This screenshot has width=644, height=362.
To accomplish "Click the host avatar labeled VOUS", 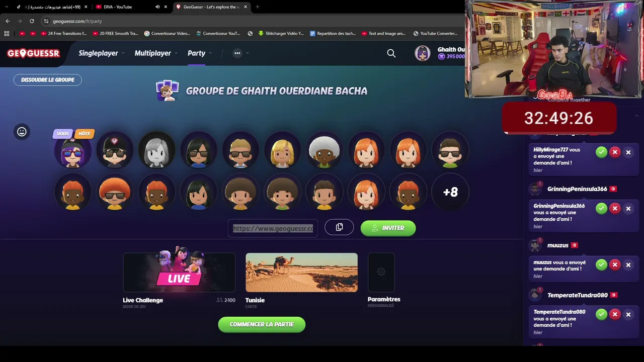I will coord(73,150).
